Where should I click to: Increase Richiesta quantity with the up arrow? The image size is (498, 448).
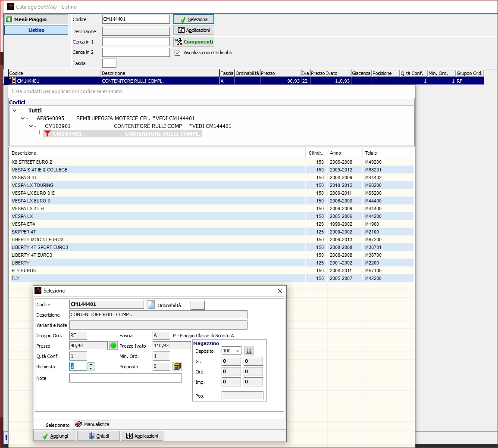[x=91, y=364]
